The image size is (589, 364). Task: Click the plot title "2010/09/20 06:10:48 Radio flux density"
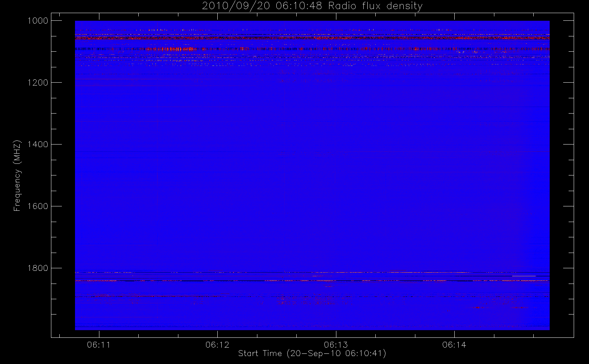[x=312, y=6]
